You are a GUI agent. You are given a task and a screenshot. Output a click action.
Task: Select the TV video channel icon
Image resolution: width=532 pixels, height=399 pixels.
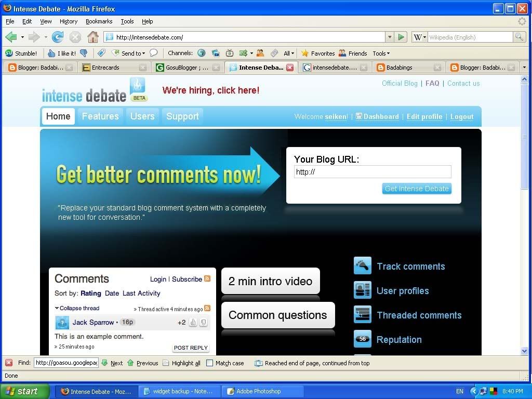230,53
